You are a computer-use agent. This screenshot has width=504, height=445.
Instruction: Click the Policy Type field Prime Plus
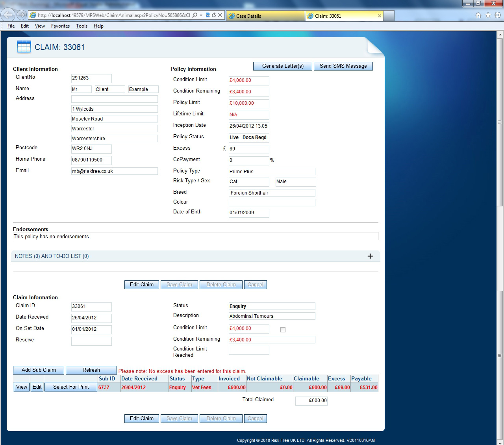pyautogui.click(x=272, y=172)
